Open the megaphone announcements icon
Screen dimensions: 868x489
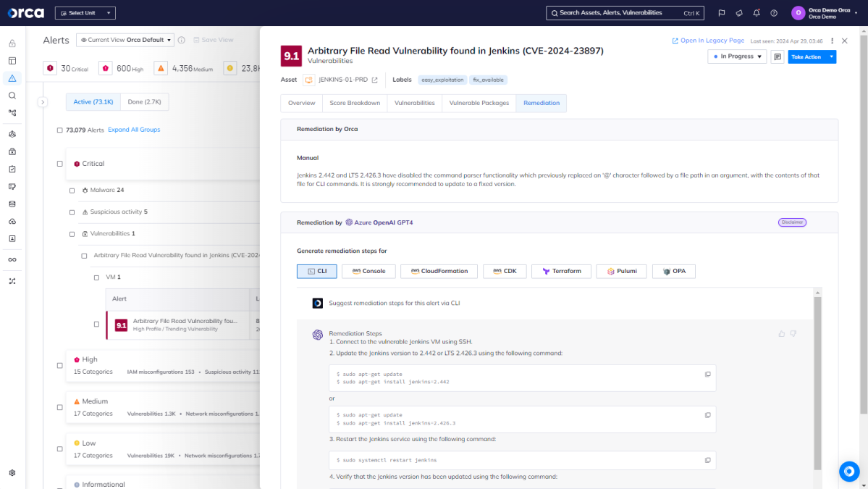739,13
